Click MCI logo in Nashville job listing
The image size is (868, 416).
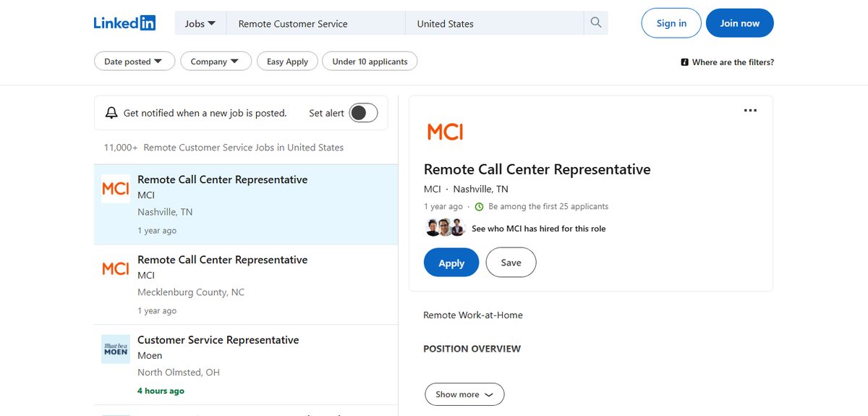click(x=116, y=189)
